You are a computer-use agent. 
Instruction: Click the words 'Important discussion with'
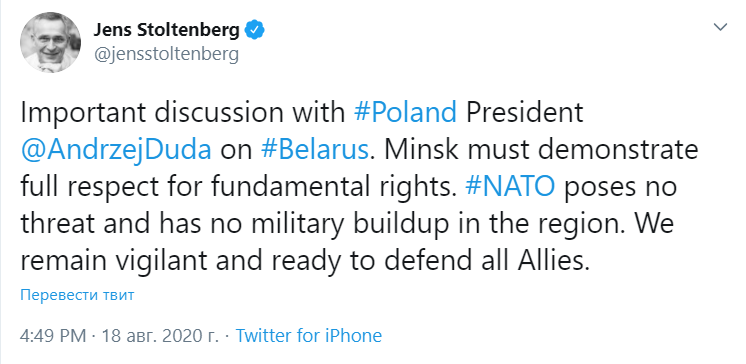point(183,113)
